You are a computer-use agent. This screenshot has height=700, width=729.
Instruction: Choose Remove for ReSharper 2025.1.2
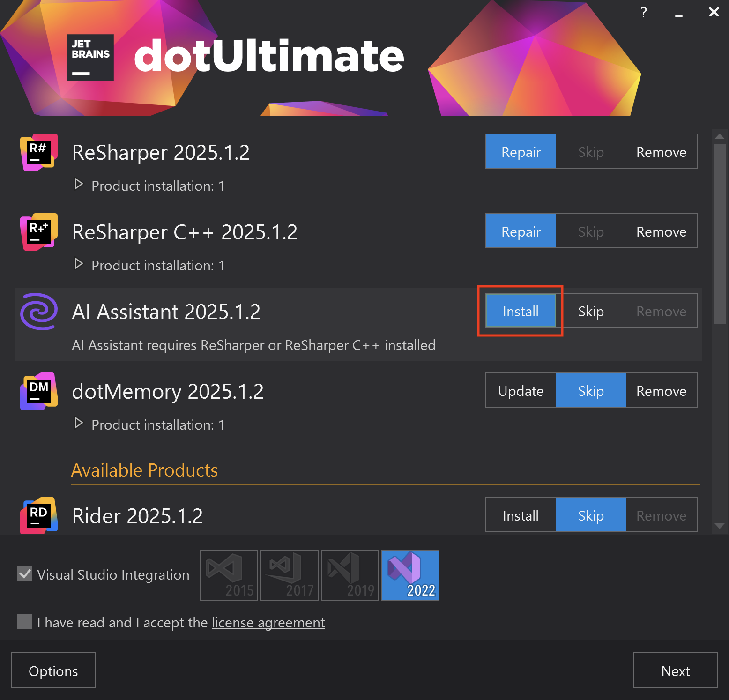pos(661,151)
